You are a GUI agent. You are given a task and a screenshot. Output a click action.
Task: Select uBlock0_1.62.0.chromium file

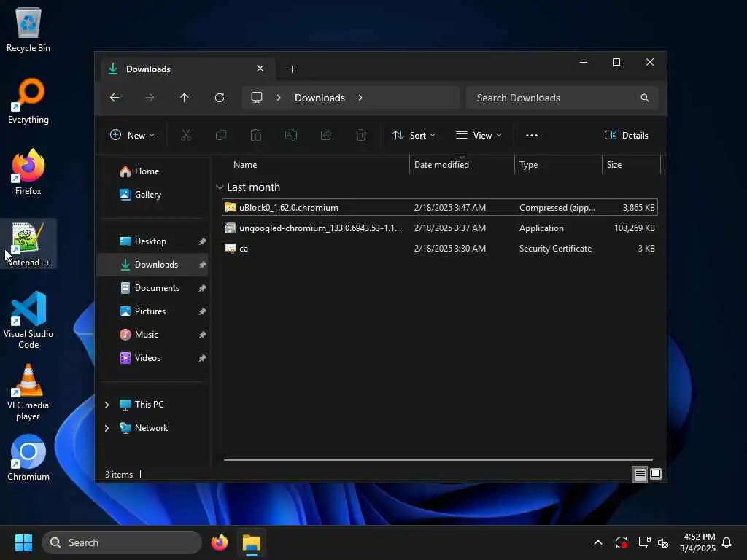coord(439,208)
